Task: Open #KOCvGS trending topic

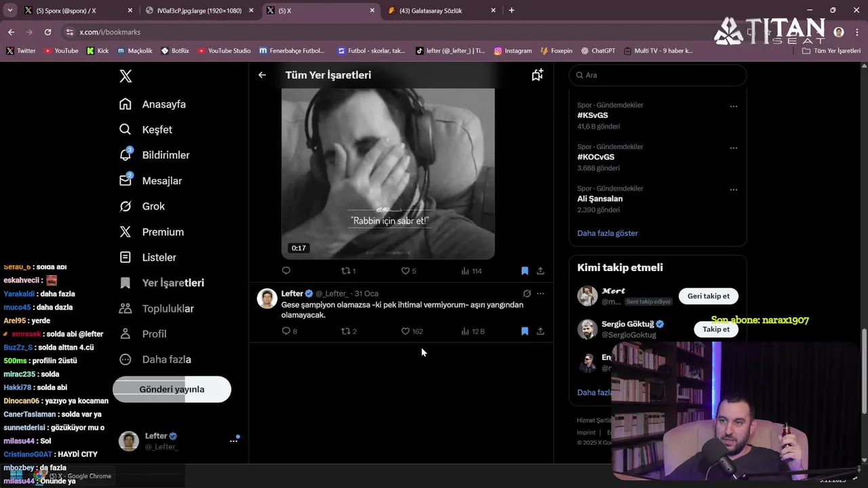Action: click(x=595, y=157)
